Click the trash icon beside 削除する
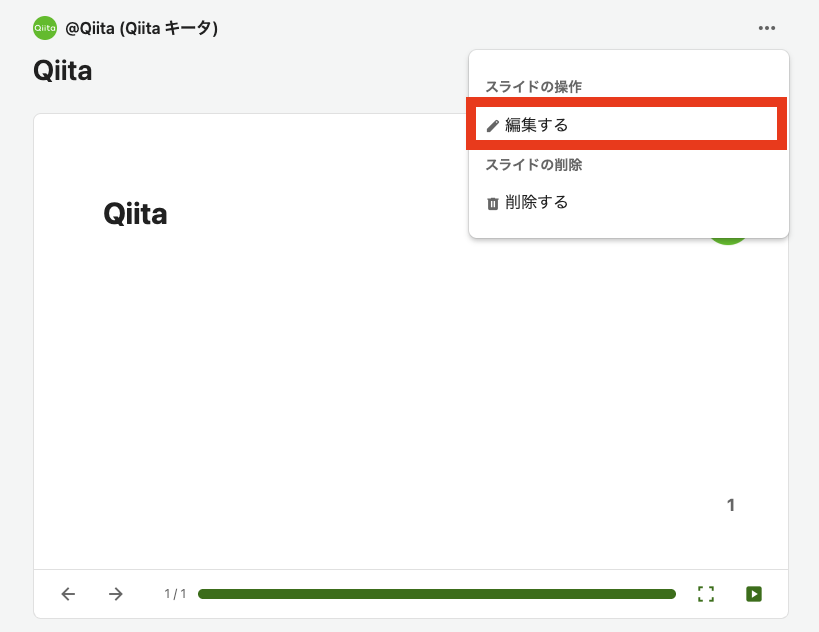Viewport: 819px width, 632px height. click(493, 203)
